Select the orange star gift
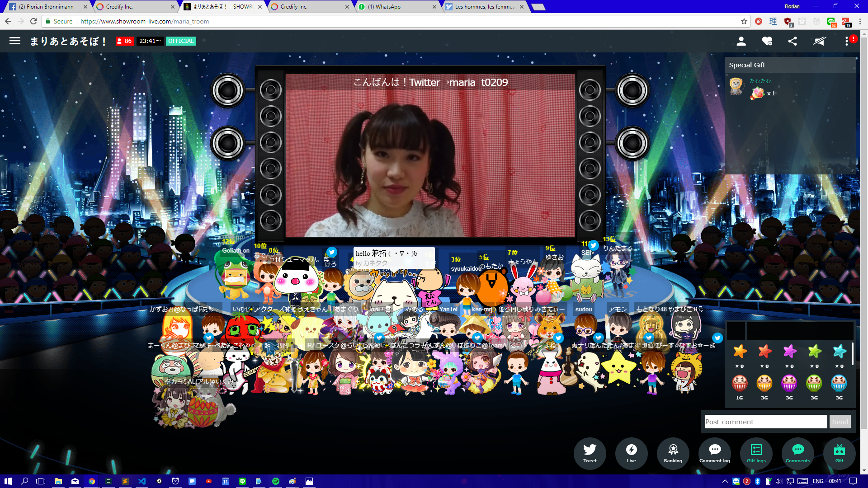This screenshot has height=488, width=868. point(740,352)
